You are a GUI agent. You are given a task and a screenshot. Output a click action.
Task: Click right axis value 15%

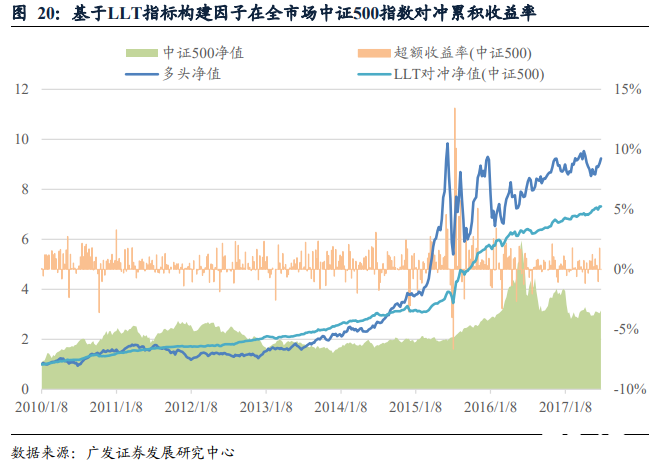(x=627, y=89)
